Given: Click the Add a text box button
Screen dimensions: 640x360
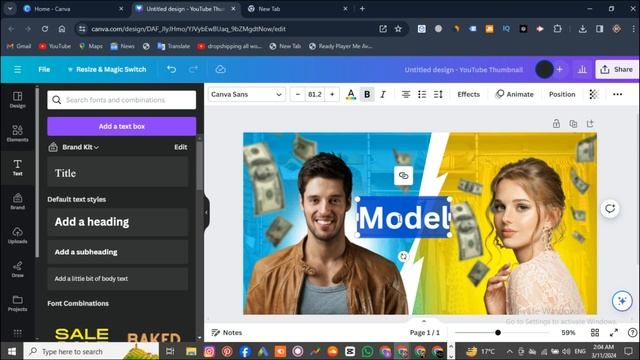Looking at the screenshot, I should pos(122,127).
